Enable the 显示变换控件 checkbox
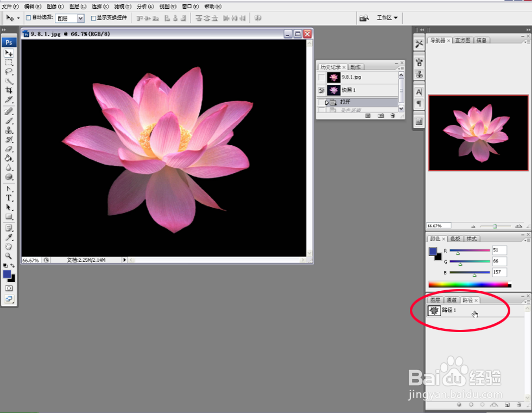 pyautogui.click(x=93, y=18)
